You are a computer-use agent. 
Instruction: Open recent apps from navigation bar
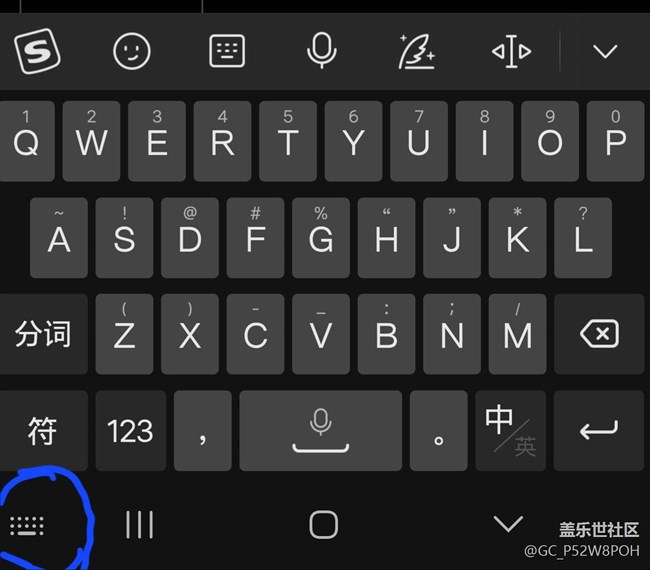pyautogui.click(x=140, y=525)
